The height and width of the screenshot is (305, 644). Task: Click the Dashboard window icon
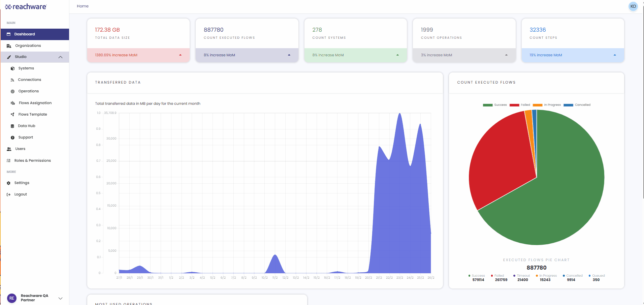(9, 34)
